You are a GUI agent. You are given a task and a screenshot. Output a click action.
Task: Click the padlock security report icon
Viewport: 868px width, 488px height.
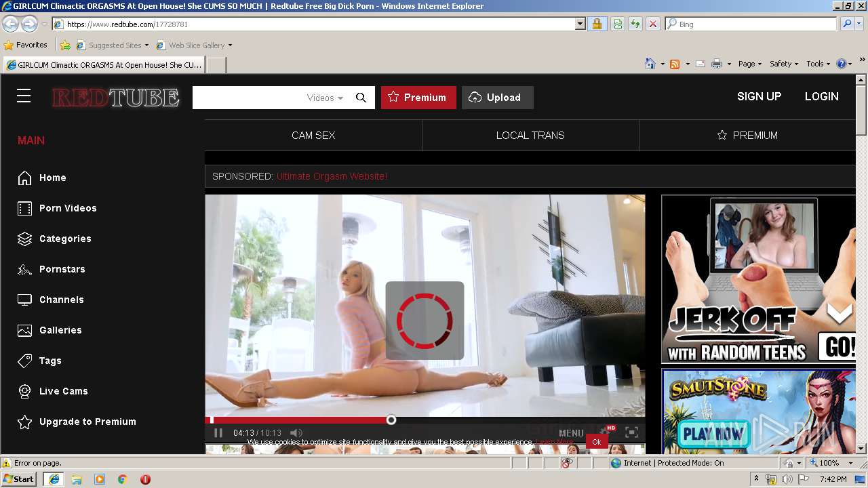[597, 24]
